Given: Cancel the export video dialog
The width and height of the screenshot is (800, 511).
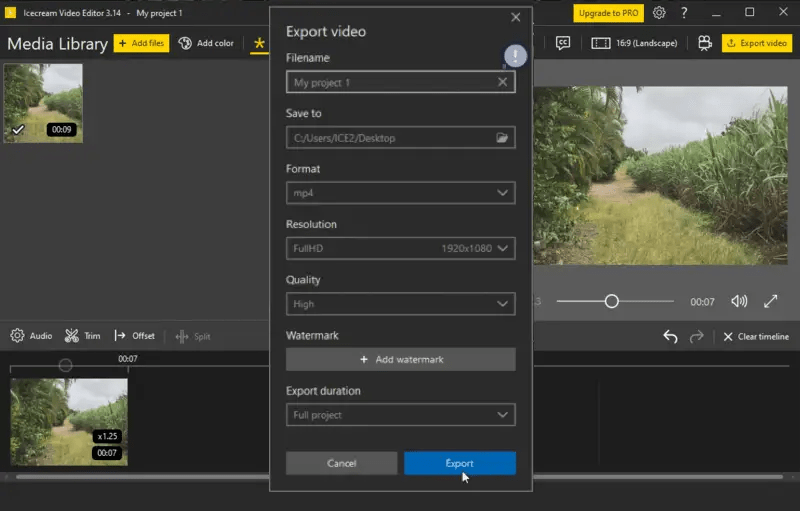Looking at the screenshot, I should pos(341,463).
